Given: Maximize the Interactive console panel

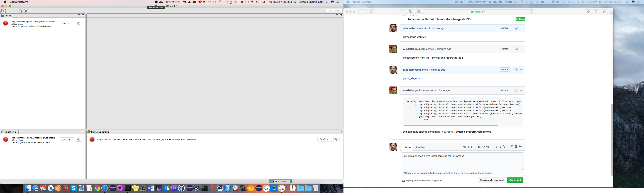Looking at the screenshot, I should point(341,132).
